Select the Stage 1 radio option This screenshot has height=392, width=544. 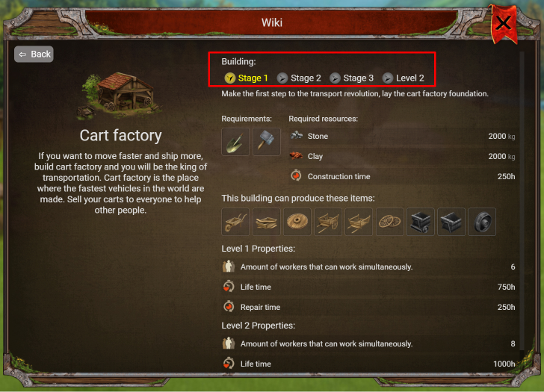tap(247, 78)
